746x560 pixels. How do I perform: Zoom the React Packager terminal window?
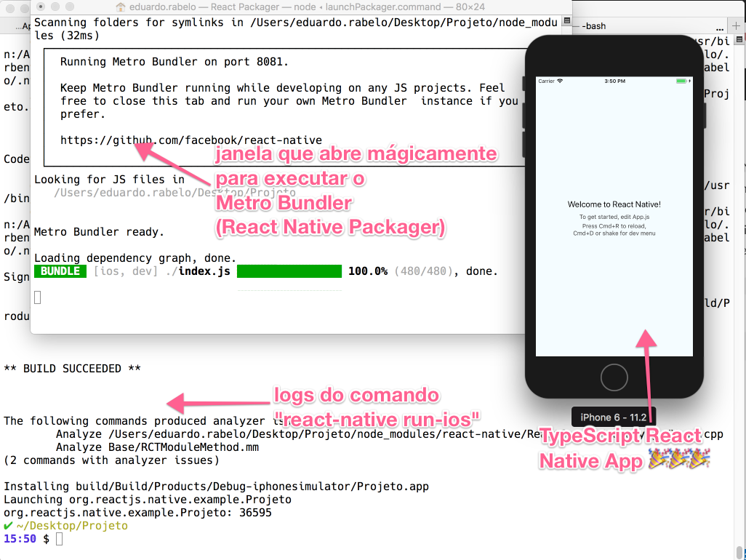pos(70,7)
